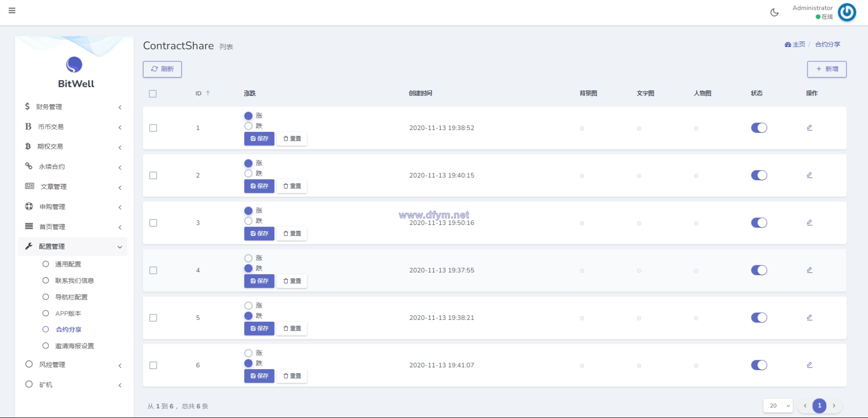Click the 状态 column header
This screenshot has height=418, width=868.
point(756,93)
